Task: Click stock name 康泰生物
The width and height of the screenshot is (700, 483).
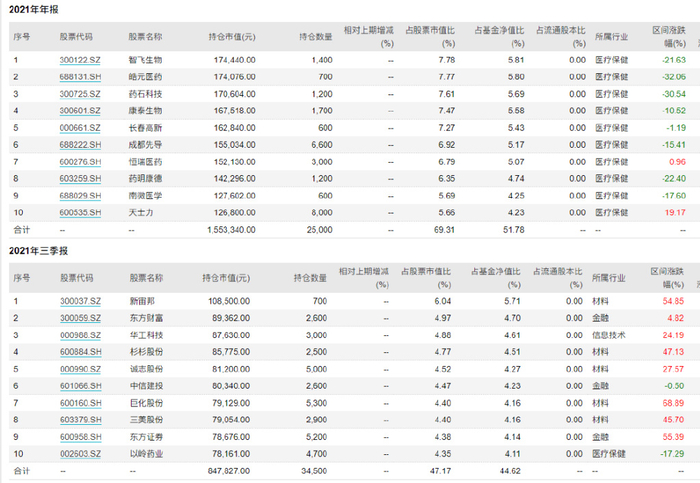Action: 145,111
